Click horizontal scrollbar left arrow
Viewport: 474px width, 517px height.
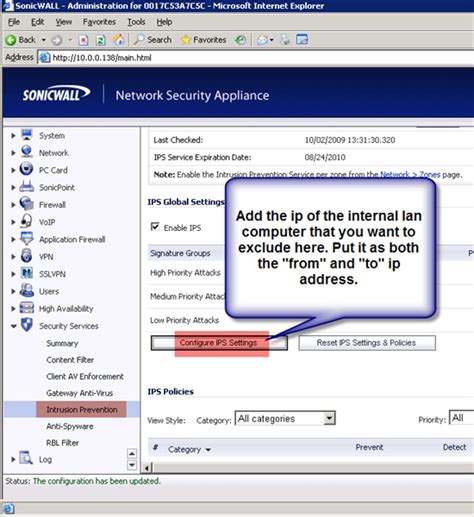(147, 468)
